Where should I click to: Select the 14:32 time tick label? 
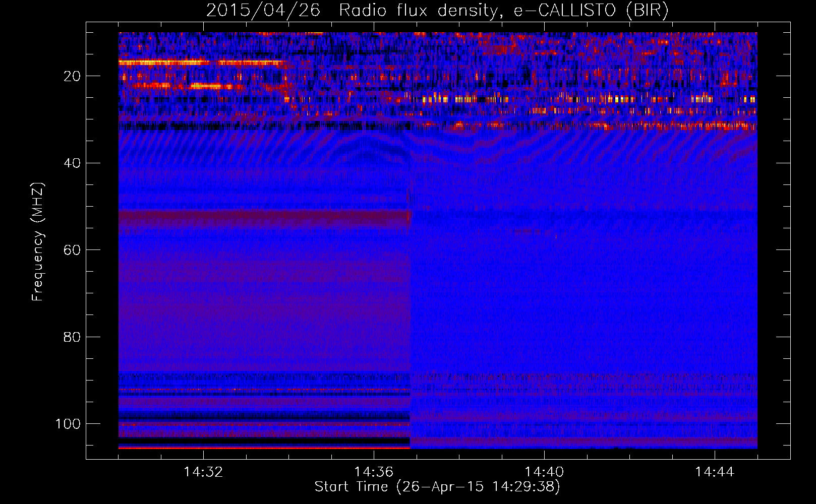203,472
